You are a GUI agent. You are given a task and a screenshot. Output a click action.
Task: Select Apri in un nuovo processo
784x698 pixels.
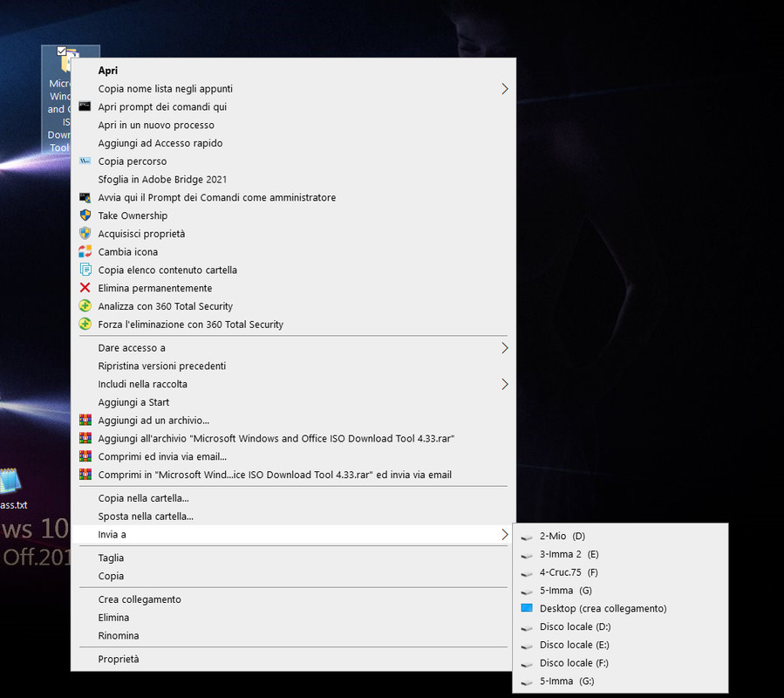click(x=294, y=125)
